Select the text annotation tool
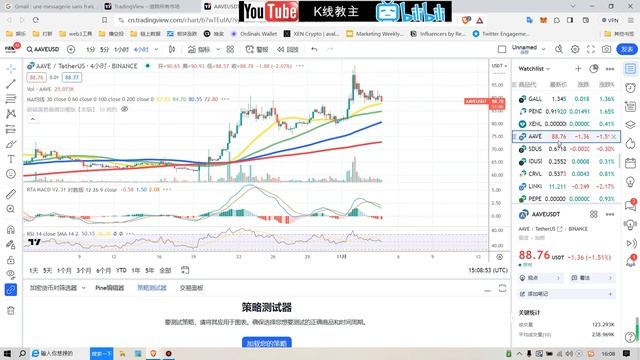 tap(11, 159)
